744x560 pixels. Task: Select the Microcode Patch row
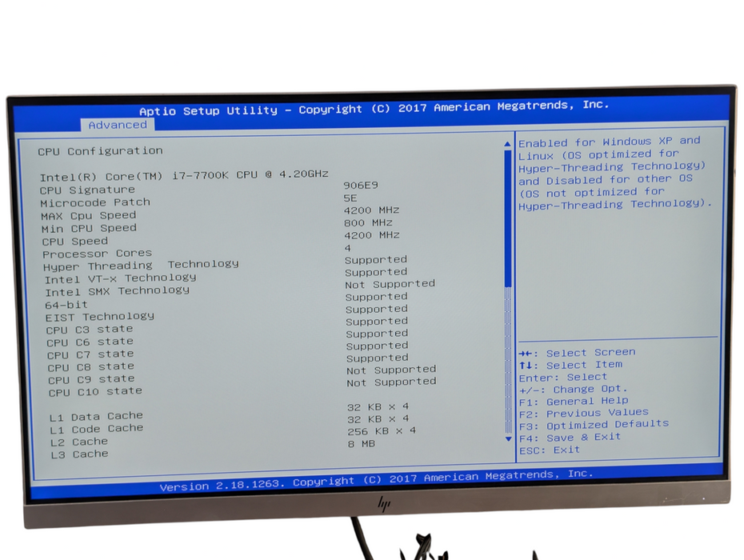pyautogui.click(x=198, y=201)
